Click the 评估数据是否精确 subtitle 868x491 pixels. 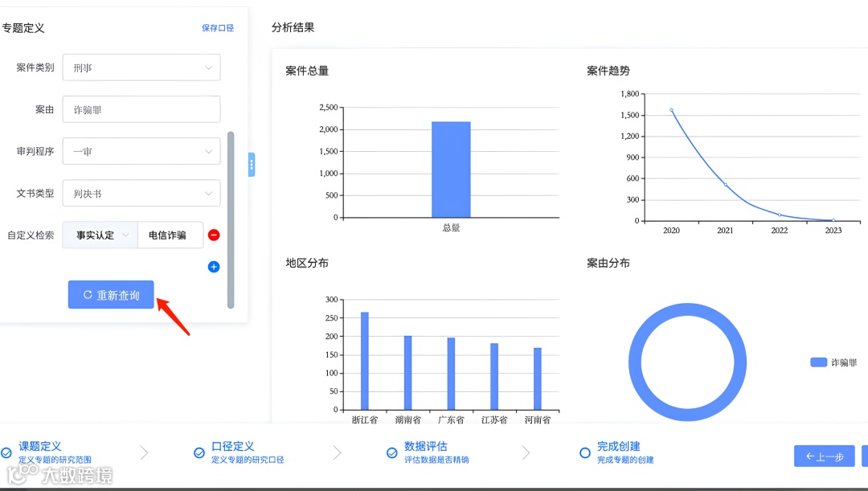tap(436, 460)
